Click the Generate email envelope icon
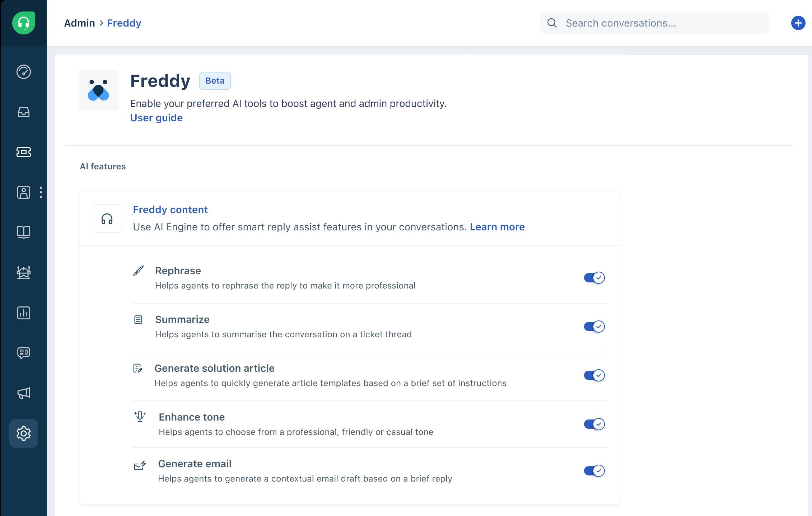The height and width of the screenshot is (516, 812). (140, 465)
